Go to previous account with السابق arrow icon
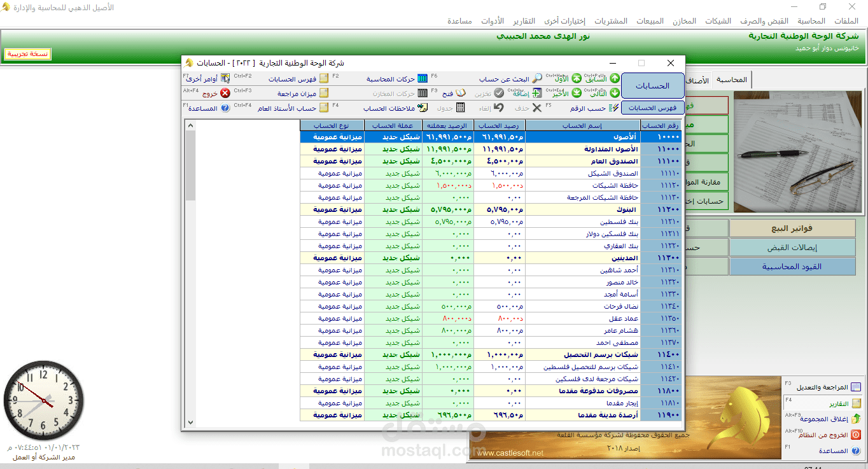Screen dimensions: 868x469 (614, 78)
